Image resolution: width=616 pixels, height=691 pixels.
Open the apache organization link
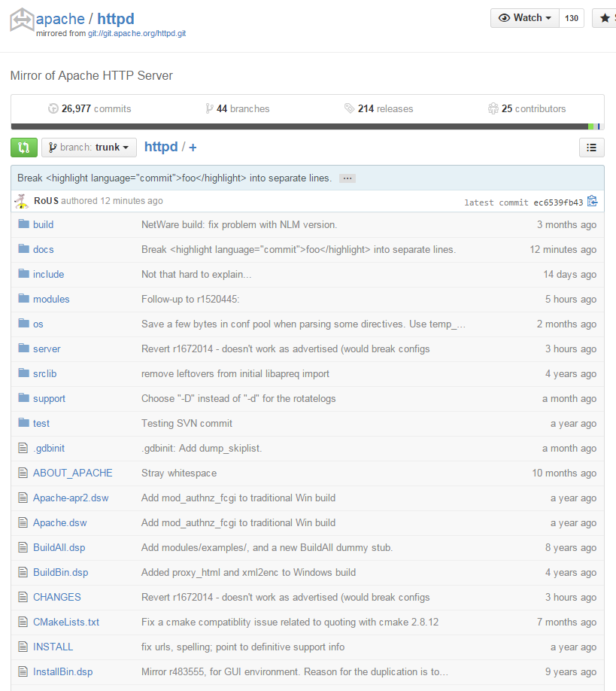pos(60,19)
